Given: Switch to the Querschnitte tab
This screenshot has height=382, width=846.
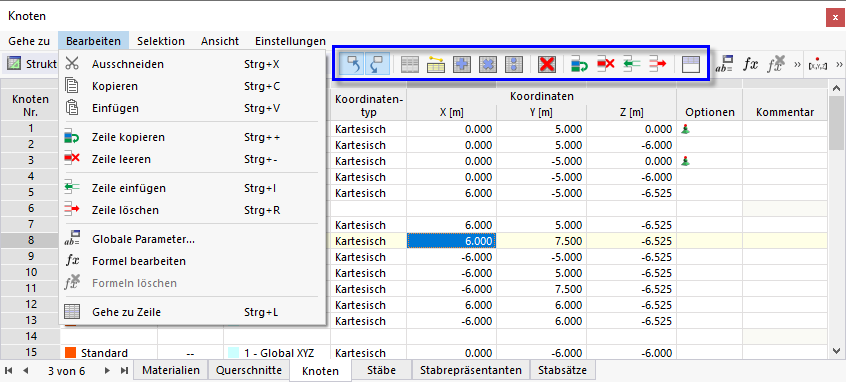Looking at the screenshot, I should click(x=249, y=370).
